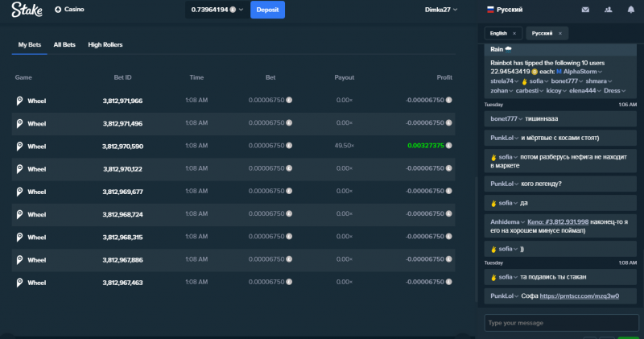Click Dress username in Rain message

click(x=612, y=90)
